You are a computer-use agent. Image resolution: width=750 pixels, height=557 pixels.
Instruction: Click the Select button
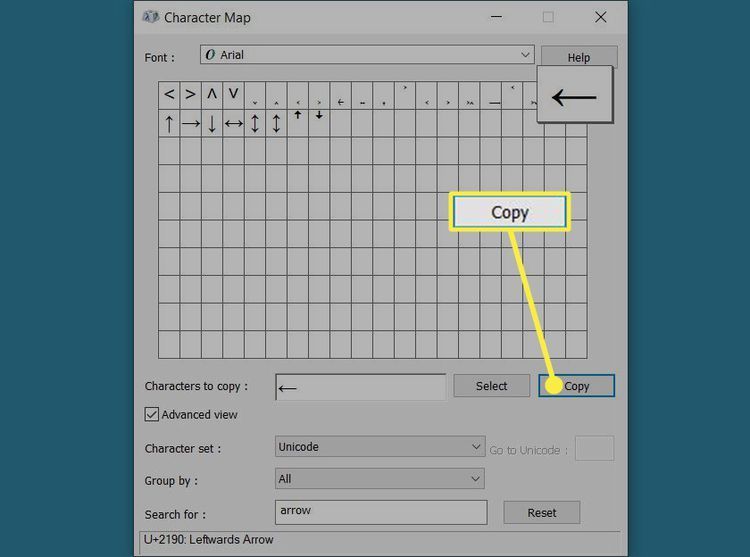pyautogui.click(x=491, y=386)
